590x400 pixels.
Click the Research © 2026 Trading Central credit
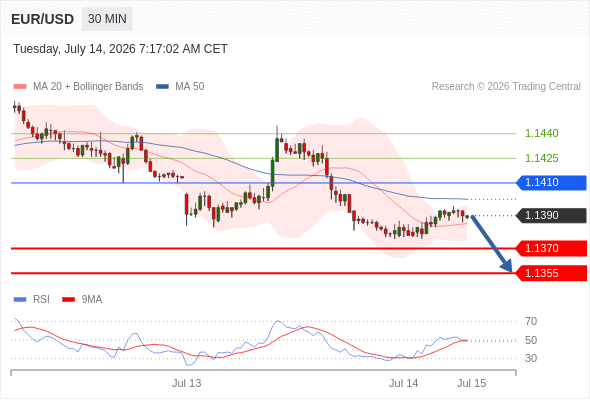tap(506, 87)
